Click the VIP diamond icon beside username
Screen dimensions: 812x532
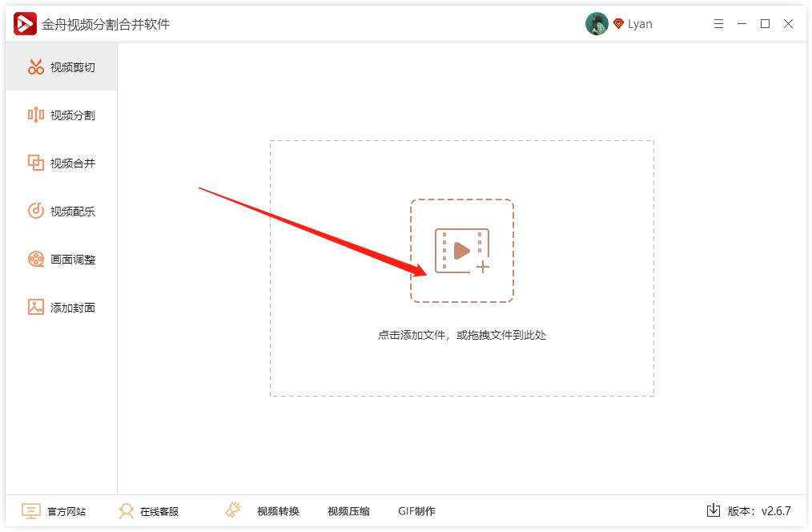[x=617, y=23]
